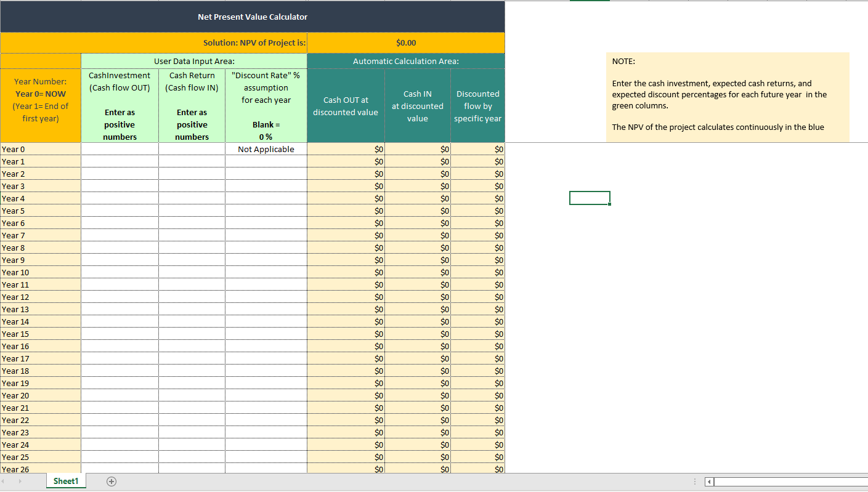Select the Discount Rate % assumption header
Screen dimensions: 868x492
click(x=266, y=105)
